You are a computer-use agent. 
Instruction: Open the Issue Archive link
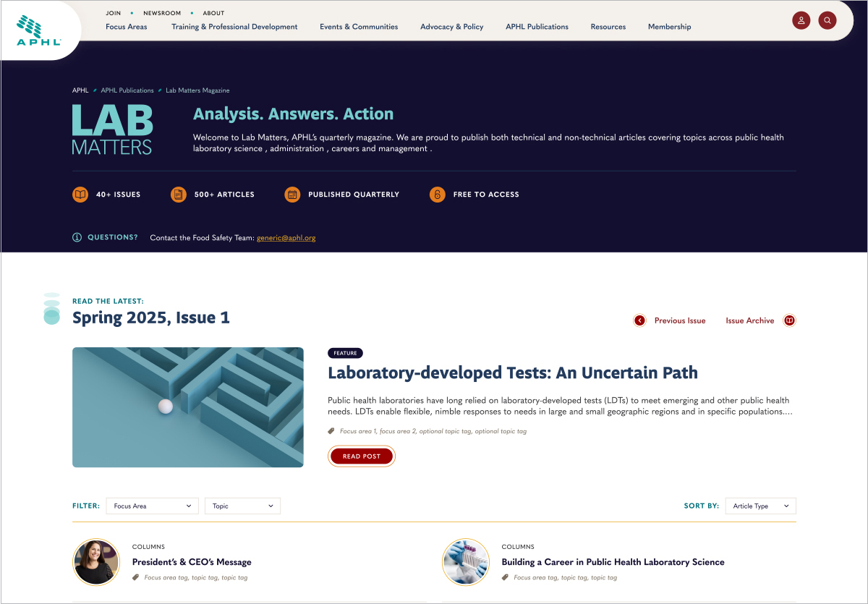[x=750, y=320]
